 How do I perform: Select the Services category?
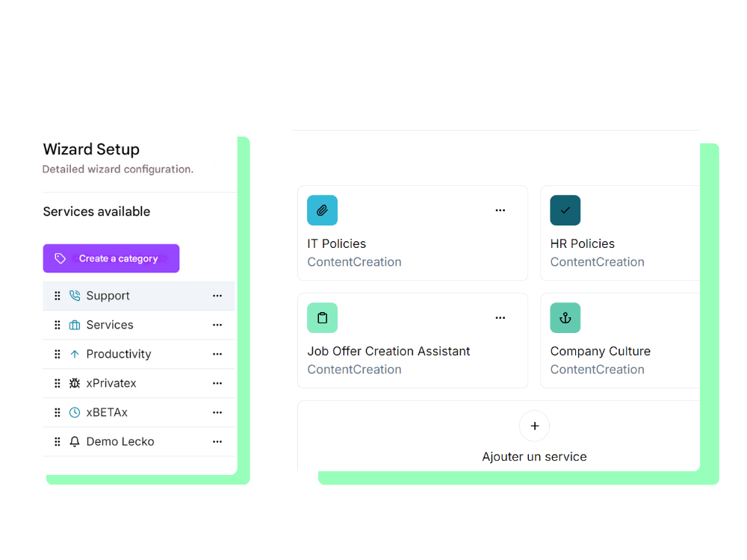click(x=110, y=325)
